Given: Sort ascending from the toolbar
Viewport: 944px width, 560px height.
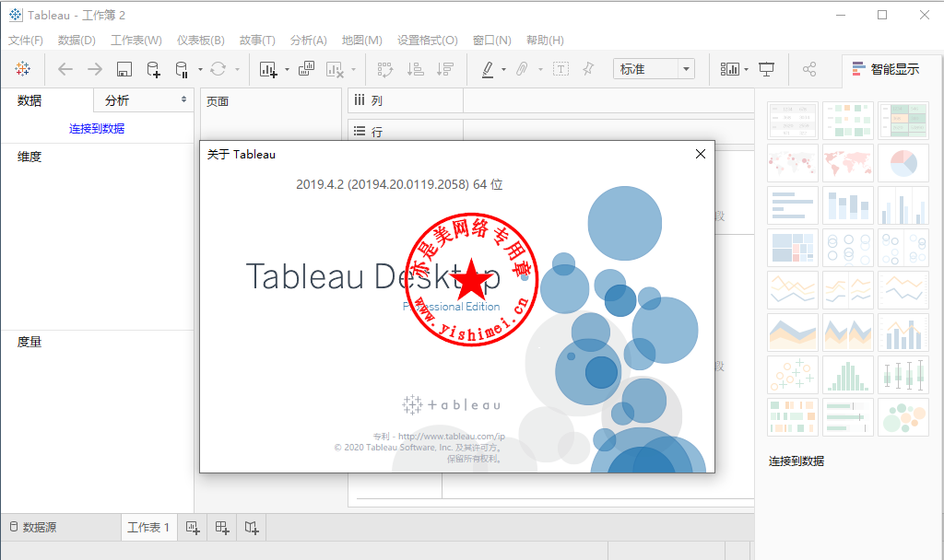Looking at the screenshot, I should click(416, 69).
